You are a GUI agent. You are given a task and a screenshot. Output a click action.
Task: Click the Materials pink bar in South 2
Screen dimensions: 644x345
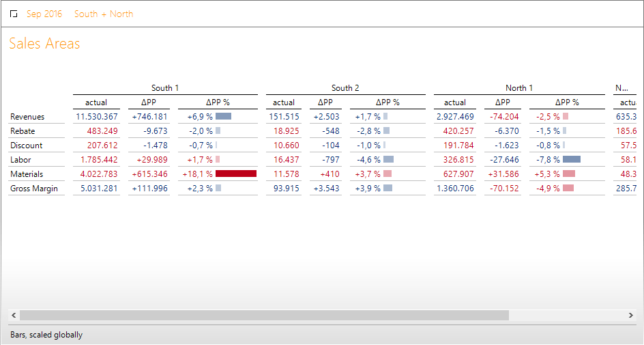[x=387, y=174]
